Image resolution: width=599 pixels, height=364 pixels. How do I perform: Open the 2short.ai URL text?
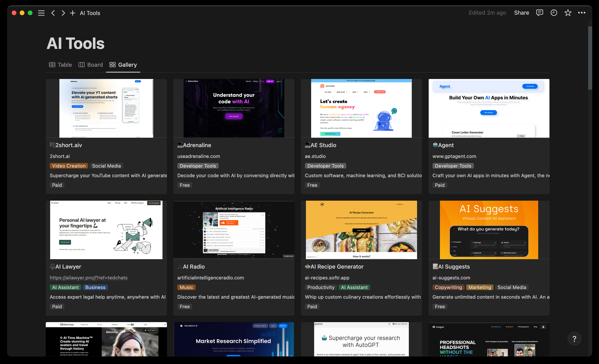(x=60, y=156)
